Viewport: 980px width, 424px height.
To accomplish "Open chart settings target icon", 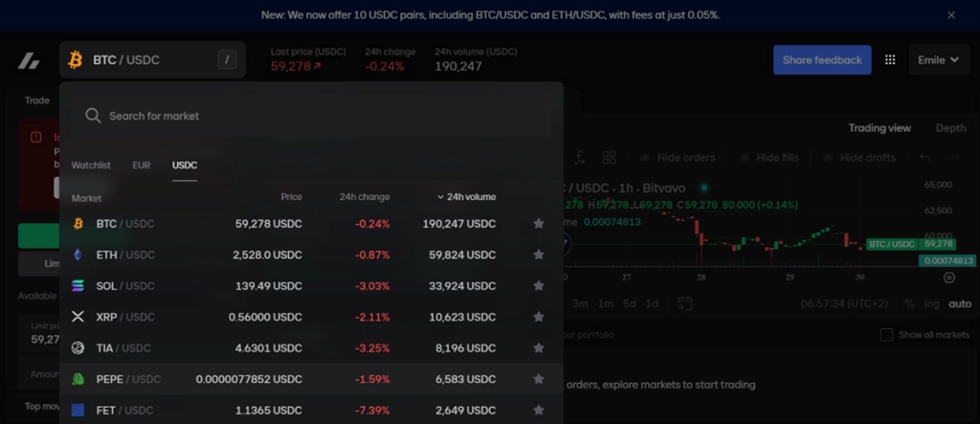I will [x=949, y=278].
